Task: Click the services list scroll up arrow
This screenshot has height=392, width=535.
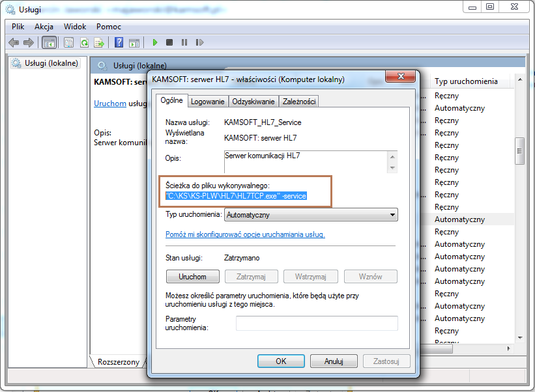Action: click(520, 79)
